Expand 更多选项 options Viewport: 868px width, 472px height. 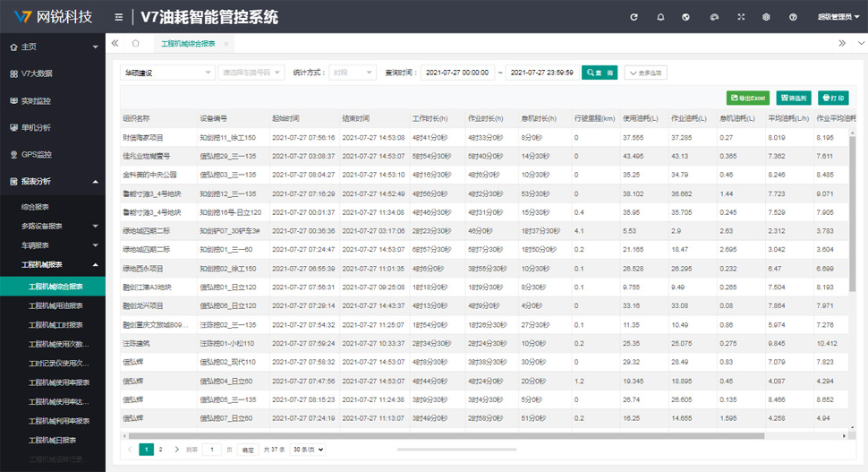tap(645, 73)
